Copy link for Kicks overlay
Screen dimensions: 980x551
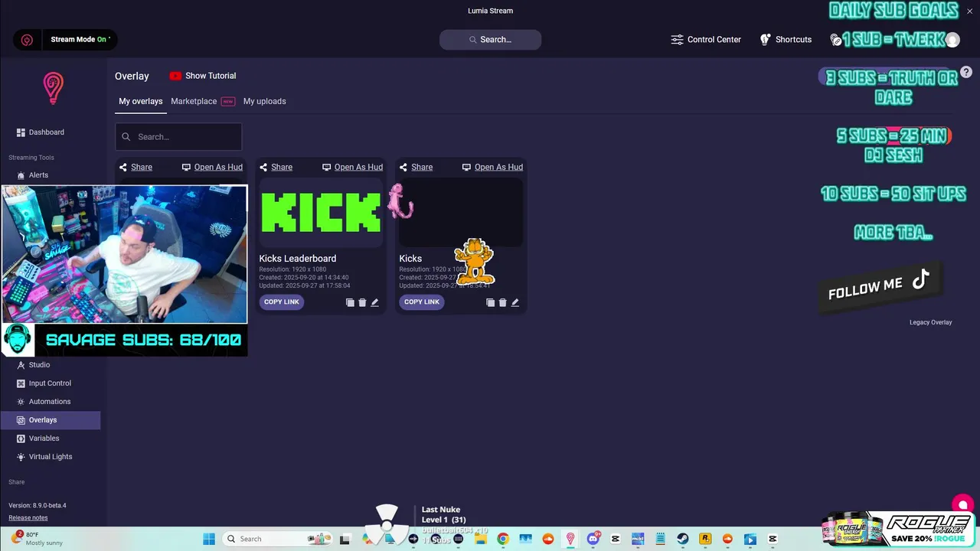tap(422, 302)
